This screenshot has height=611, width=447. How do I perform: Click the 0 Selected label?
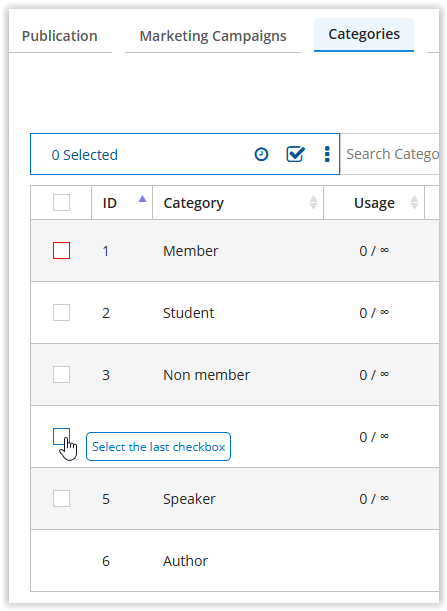pyautogui.click(x=85, y=155)
